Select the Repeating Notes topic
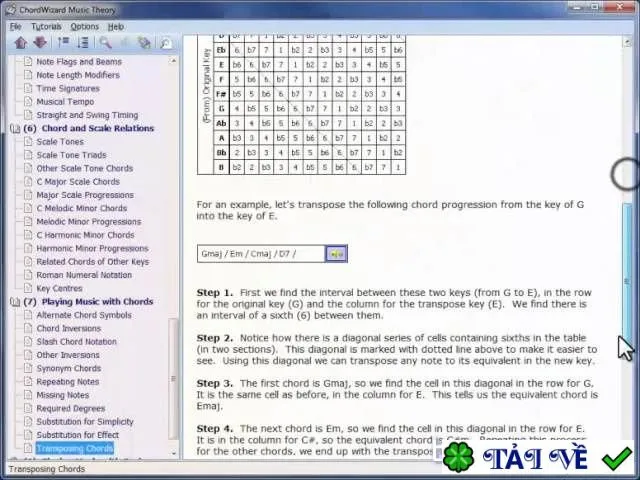The height and width of the screenshot is (480, 640). (x=68, y=382)
